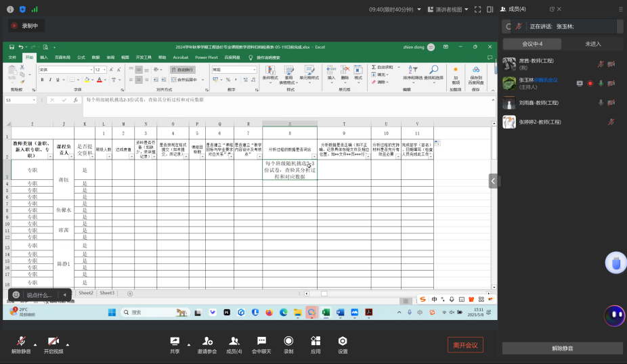Turn on camera with 开启视频

tap(53, 345)
